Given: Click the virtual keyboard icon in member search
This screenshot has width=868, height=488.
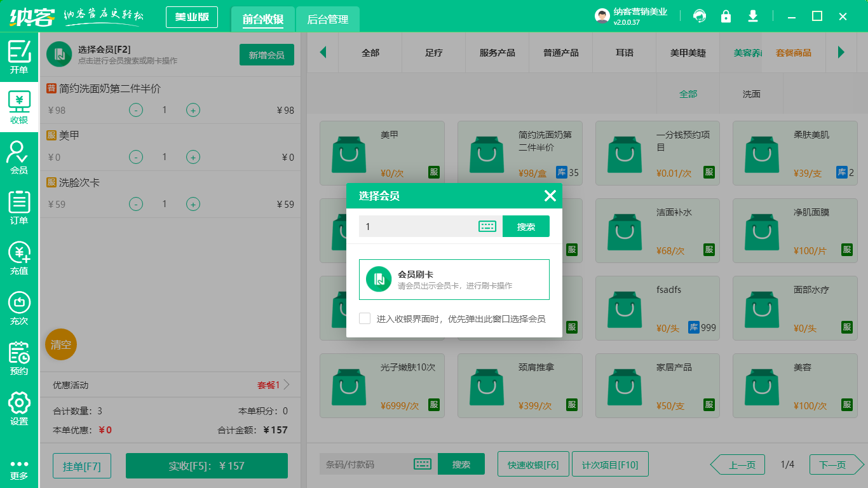Looking at the screenshot, I should point(487,226).
